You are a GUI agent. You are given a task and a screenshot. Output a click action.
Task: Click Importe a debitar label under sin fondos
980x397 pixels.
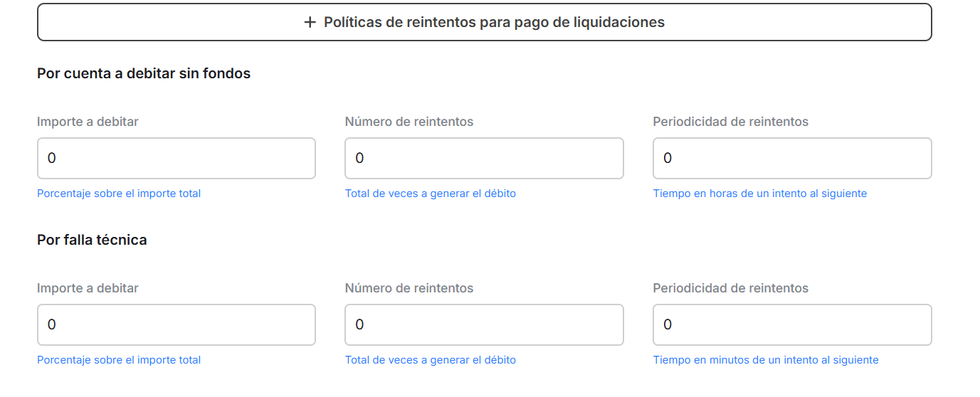(x=88, y=122)
